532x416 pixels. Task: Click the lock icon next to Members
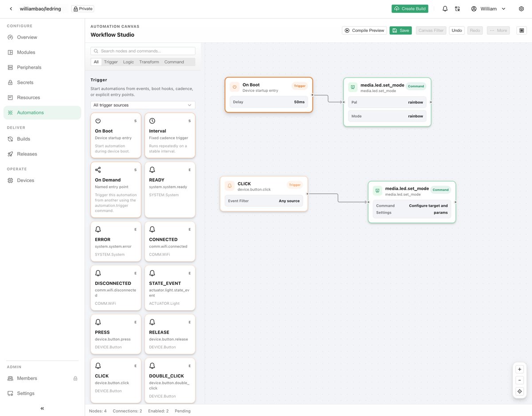click(x=75, y=378)
